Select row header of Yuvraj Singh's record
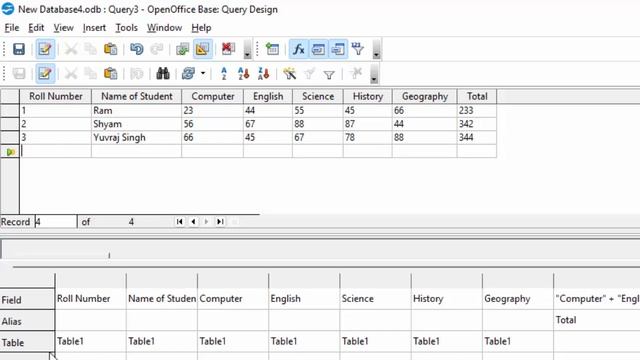This screenshot has width=640, height=360. (x=10, y=138)
